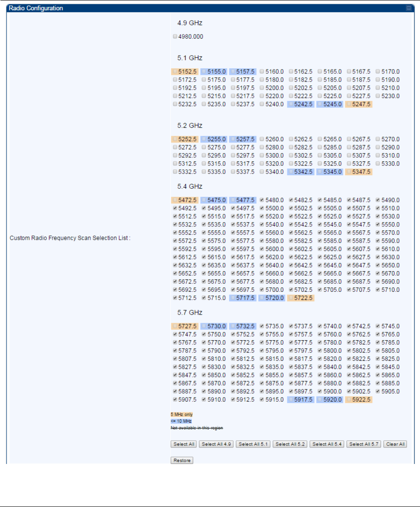Image resolution: width=420 pixels, height=507 pixels.
Task: Deselect the 5800.0 frequency checkbox
Action: pos(320,351)
